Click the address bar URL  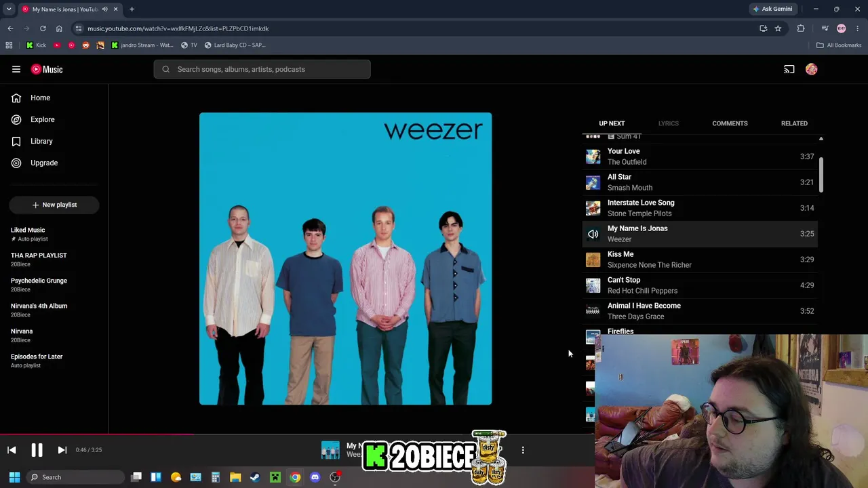click(178, 28)
